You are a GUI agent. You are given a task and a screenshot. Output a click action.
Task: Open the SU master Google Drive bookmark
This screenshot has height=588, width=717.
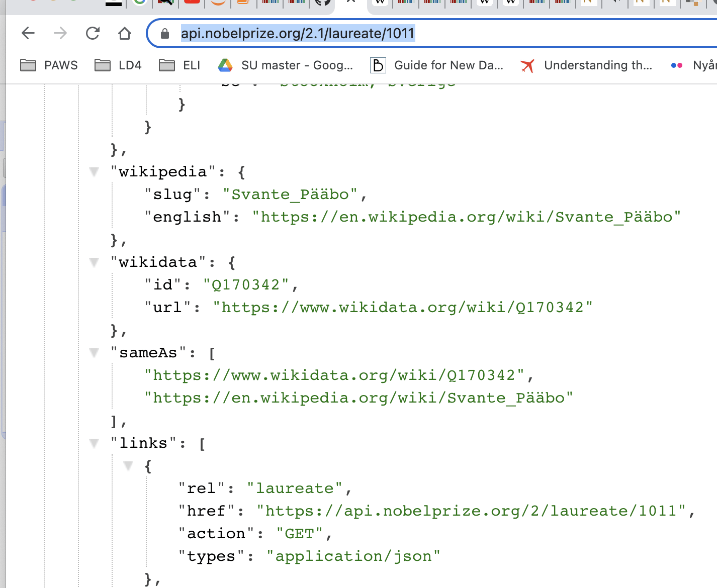[286, 65]
